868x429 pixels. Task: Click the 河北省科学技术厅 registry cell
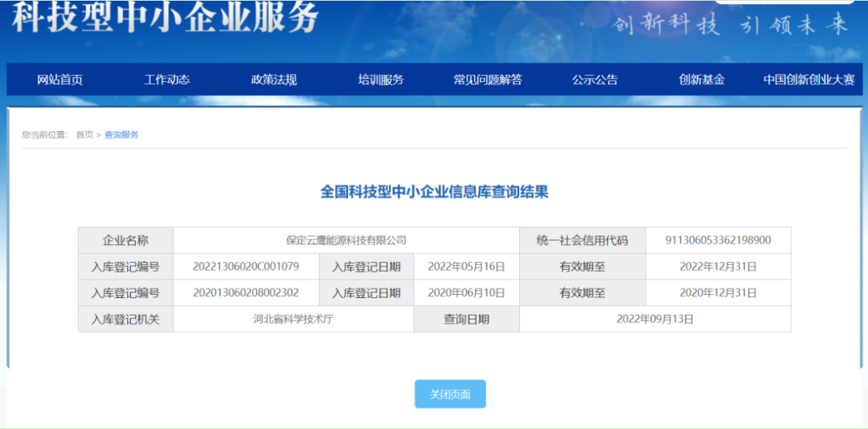(293, 319)
